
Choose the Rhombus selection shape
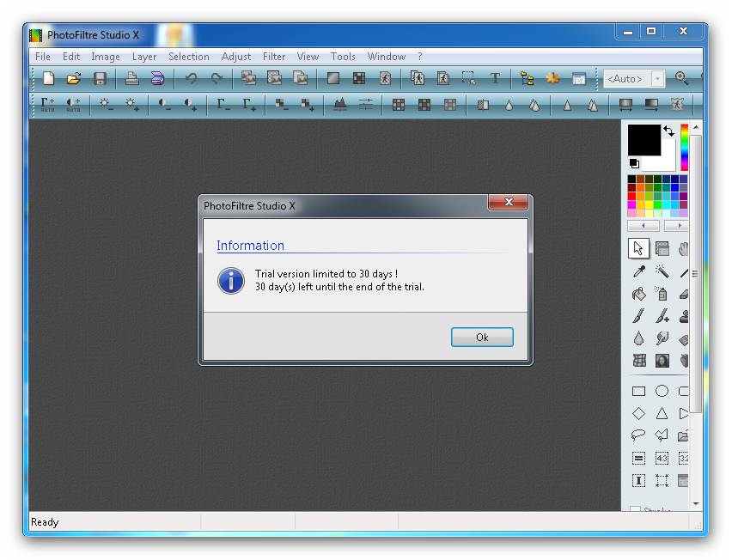point(638,413)
